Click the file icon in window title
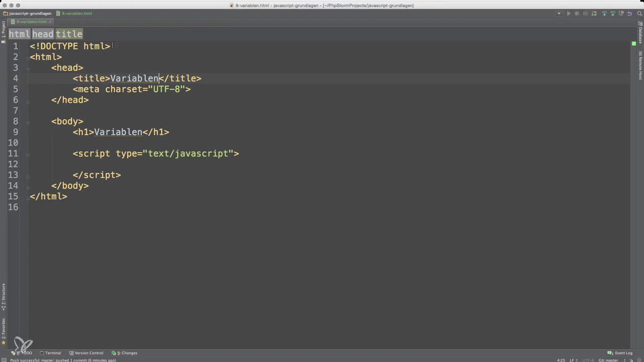 (x=232, y=5)
